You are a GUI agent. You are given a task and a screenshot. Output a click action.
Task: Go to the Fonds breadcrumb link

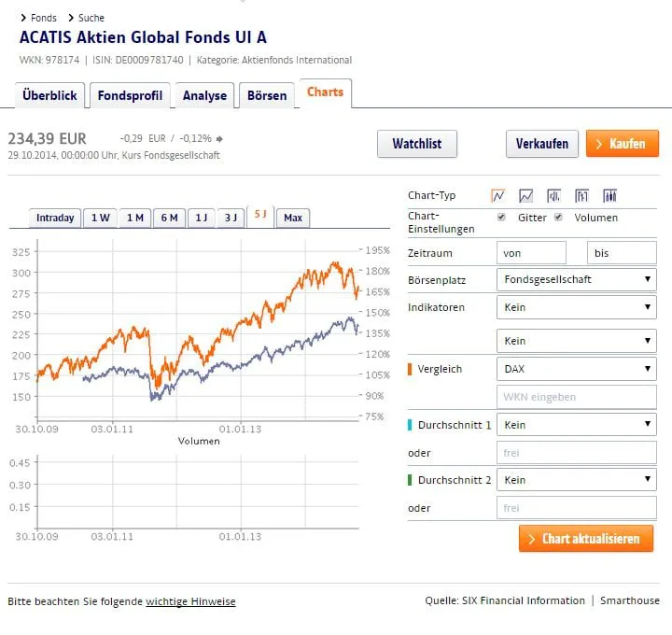click(44, 18)
